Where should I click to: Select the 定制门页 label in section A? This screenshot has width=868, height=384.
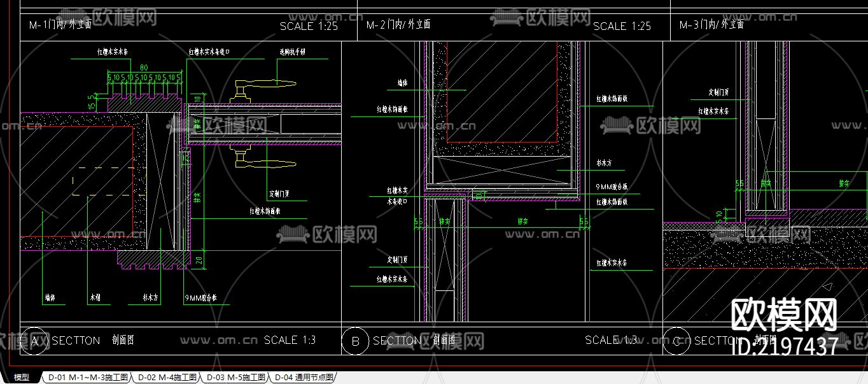279,194
